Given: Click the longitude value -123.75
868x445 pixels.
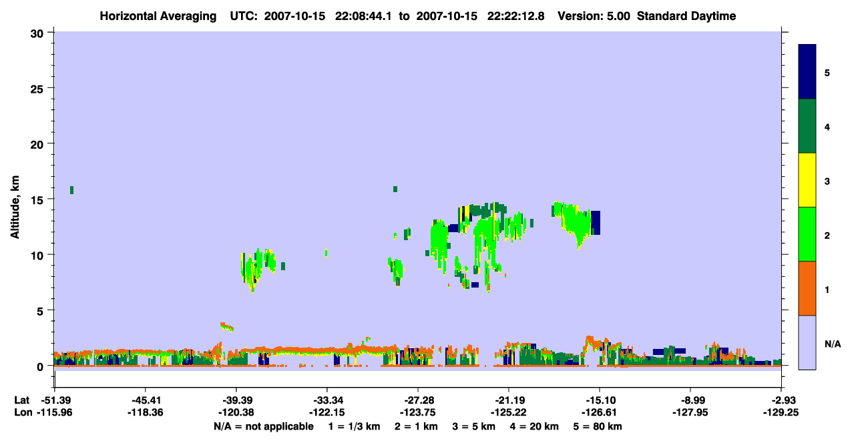Looking at the screenshot, I should (x=418, y=412).
